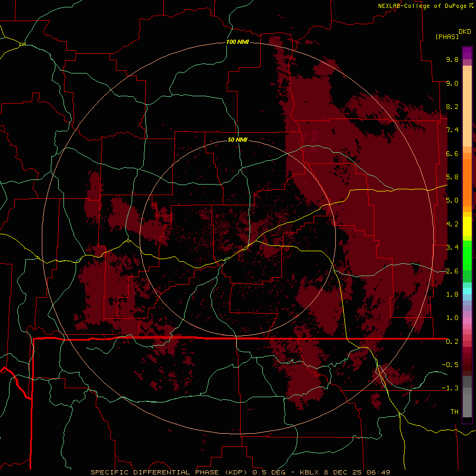The image size is (476, 476).
Task: Pick the yellow swatch on color bar
Action: (467, 226)
